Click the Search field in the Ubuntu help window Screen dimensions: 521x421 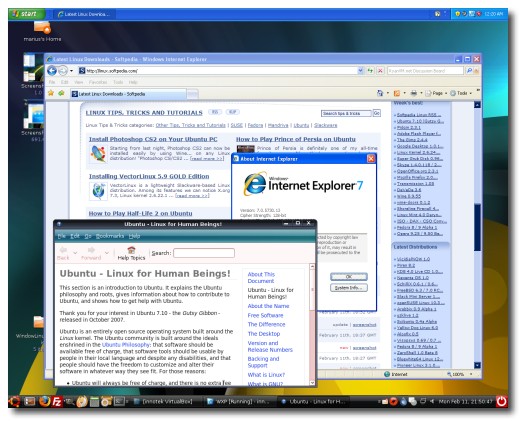point(204,253)
